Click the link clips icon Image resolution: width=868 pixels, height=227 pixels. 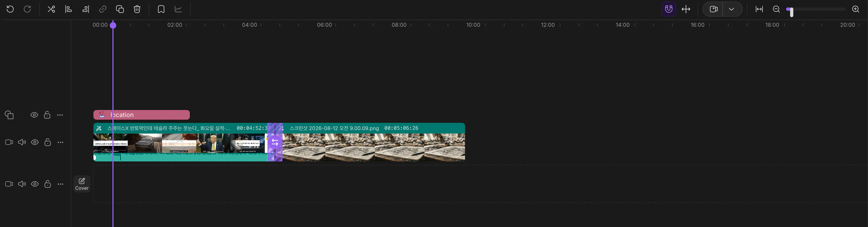103,9
